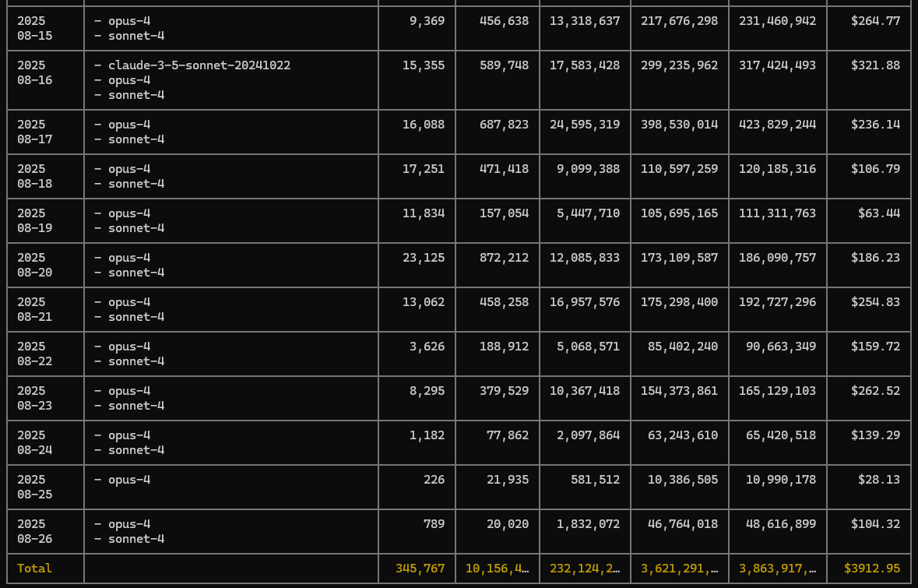Click the 2025 08-16 date cell
This screenshot has width=918, height=588.
coord(32,72)
